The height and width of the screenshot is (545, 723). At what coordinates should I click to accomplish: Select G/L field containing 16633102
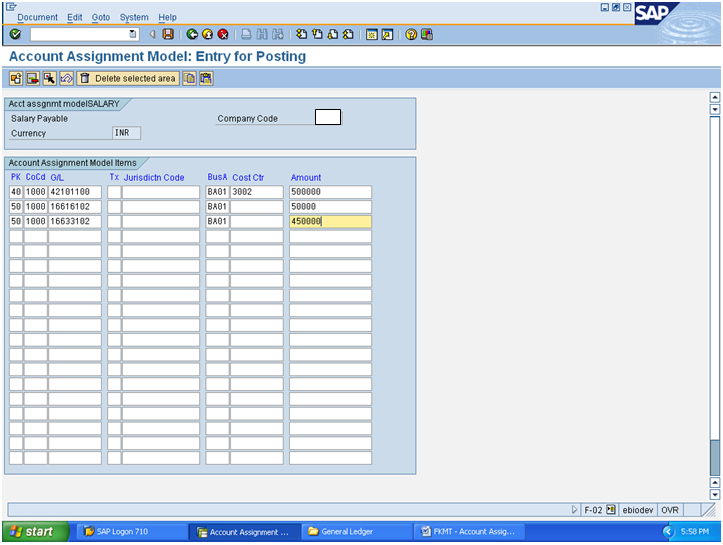pyautogui.click(x=75, y=221)
